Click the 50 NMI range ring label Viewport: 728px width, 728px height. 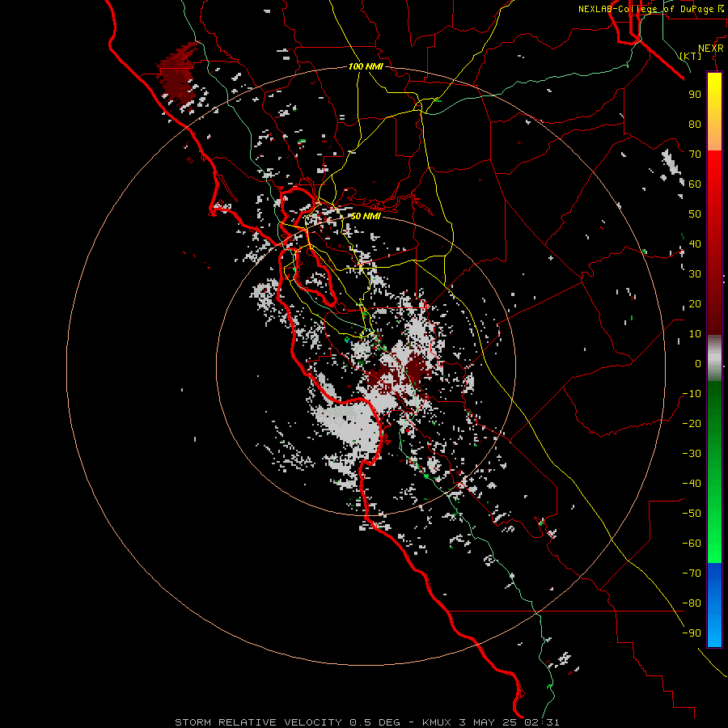[x=366, y=216]
